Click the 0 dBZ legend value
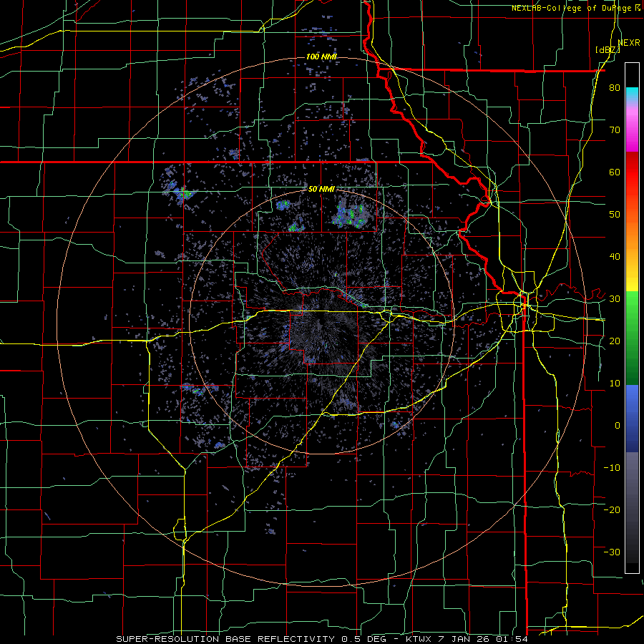Viewport: 644px width, 644px height. pos(618,426)
